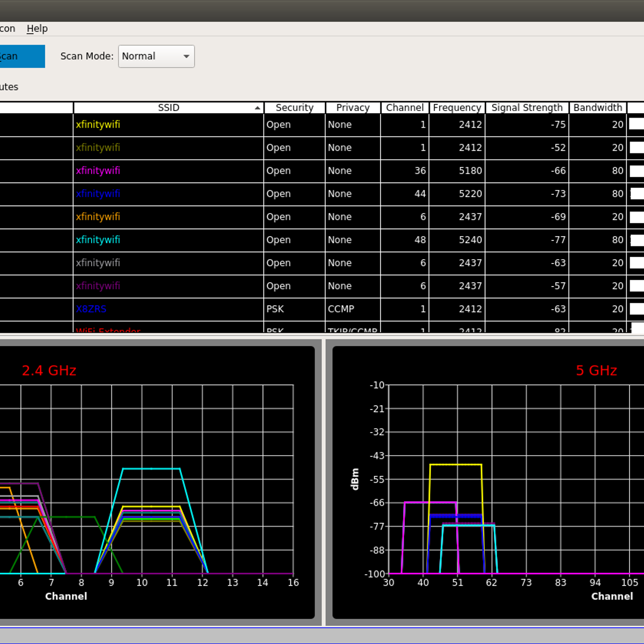Sort the table by Channel column
The width and height of the screenshot is (644, 644).
(405, 107)
